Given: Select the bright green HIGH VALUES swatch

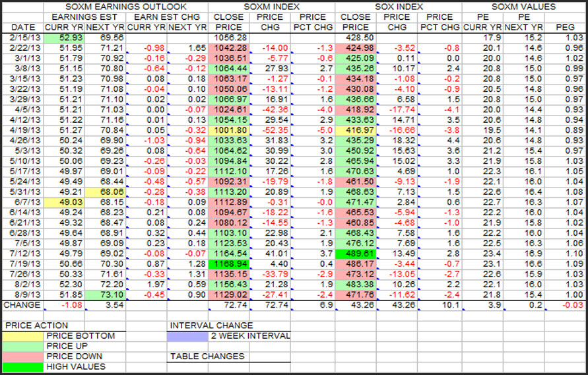Looking at the screenshot, I should [24, 367].
